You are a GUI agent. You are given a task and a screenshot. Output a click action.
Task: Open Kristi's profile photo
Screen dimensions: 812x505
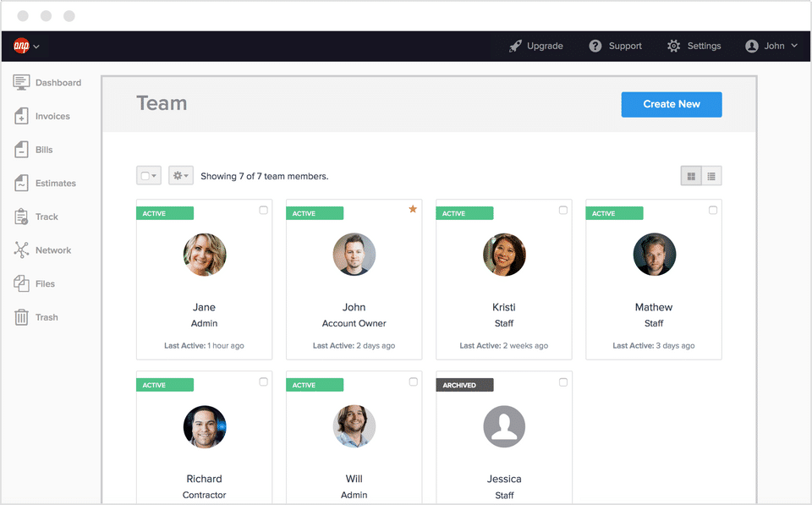[x=504, y=255]
